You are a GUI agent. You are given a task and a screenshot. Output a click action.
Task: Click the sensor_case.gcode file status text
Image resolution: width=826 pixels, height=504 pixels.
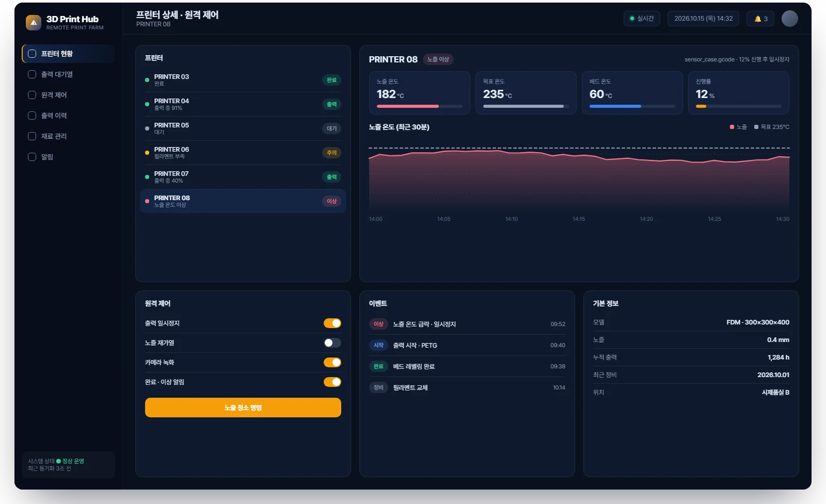click(737, 59)
